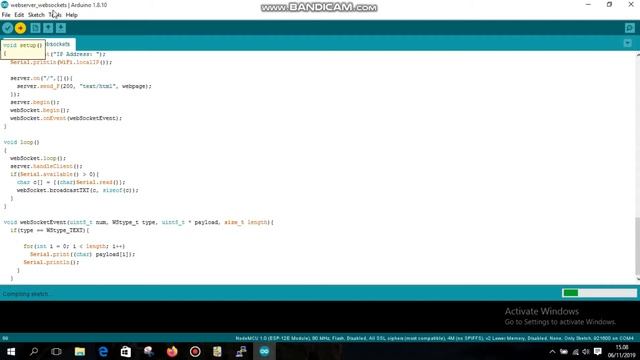The image size is (640, 360).
Task: Launch Microsoft Edge from the taskbar
Action: point(103,351)
